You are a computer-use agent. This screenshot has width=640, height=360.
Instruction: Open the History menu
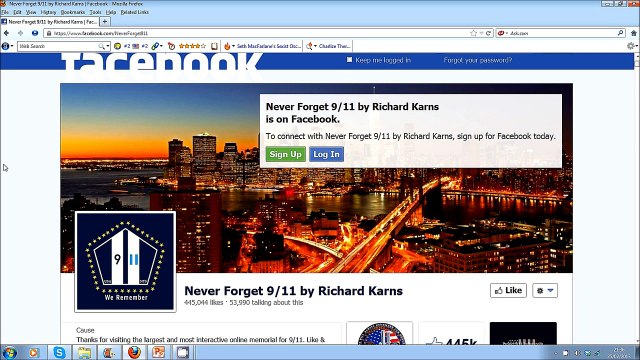click(x=48, y=12)
